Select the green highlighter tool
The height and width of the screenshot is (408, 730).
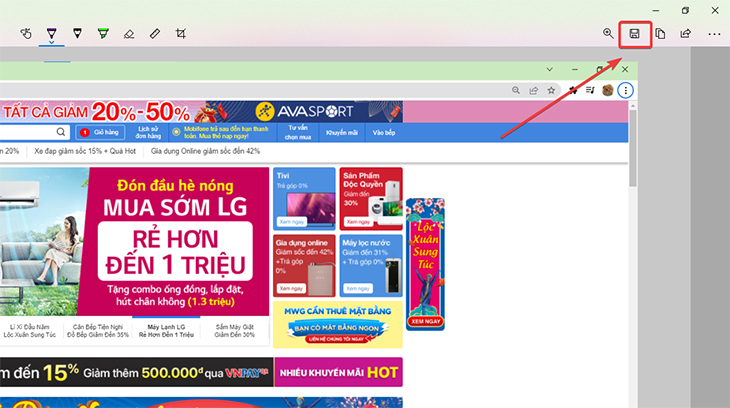tap(103, 33)
